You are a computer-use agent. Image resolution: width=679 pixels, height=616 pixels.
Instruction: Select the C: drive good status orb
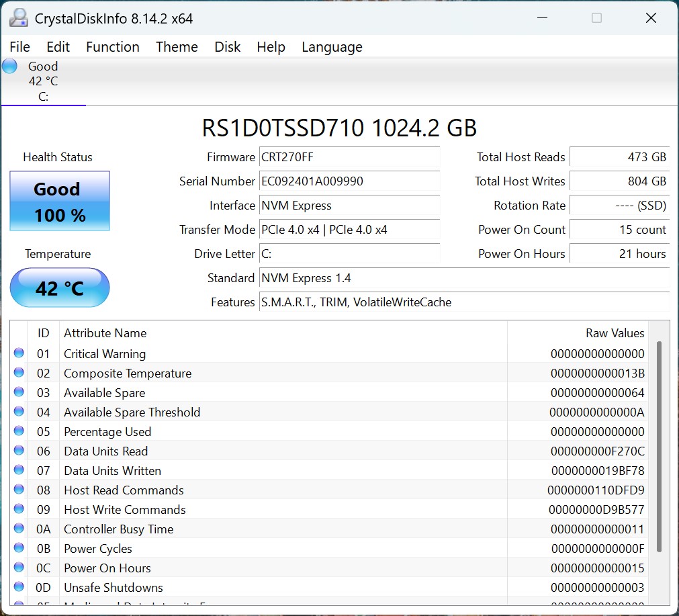[10, 66]
